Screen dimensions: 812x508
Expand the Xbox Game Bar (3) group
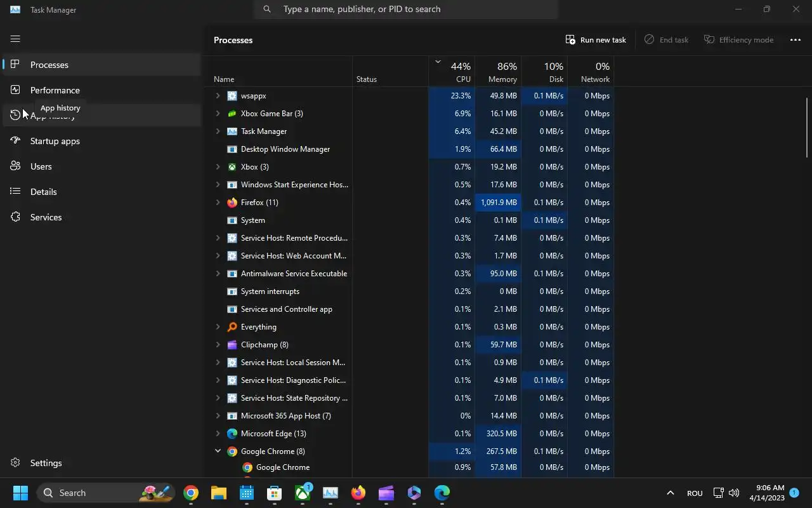coord(218,114)
